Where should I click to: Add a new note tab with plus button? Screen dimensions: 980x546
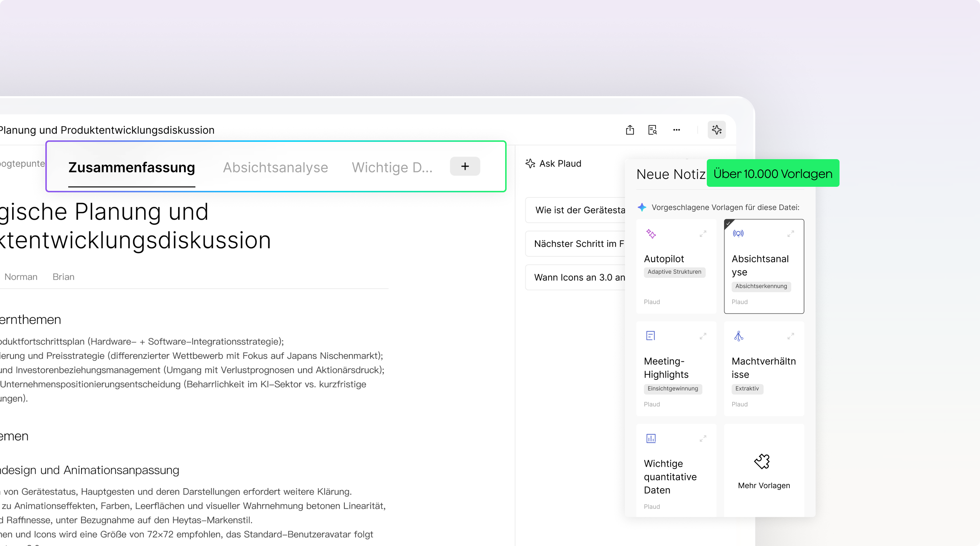(465, 166)
